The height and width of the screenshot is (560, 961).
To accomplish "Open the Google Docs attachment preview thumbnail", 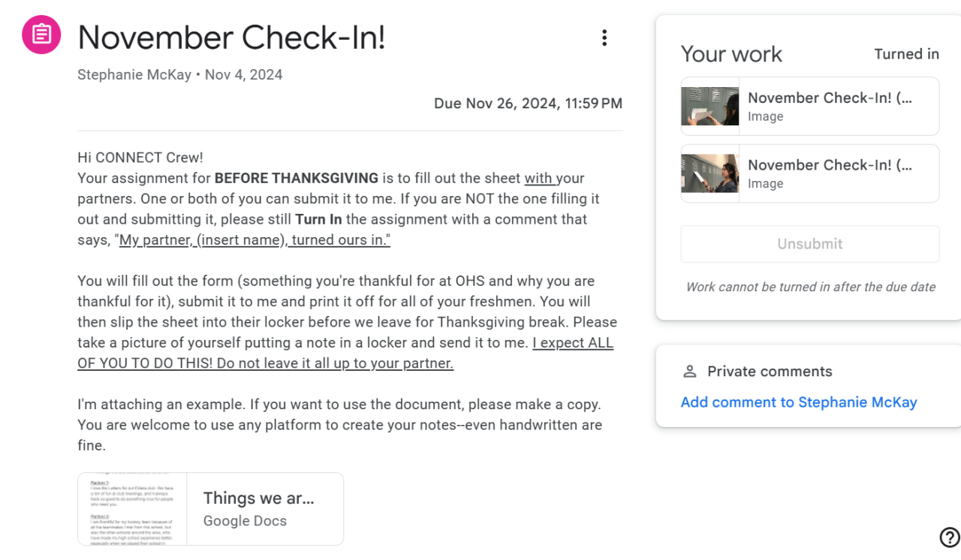I will tap(132, 509).
